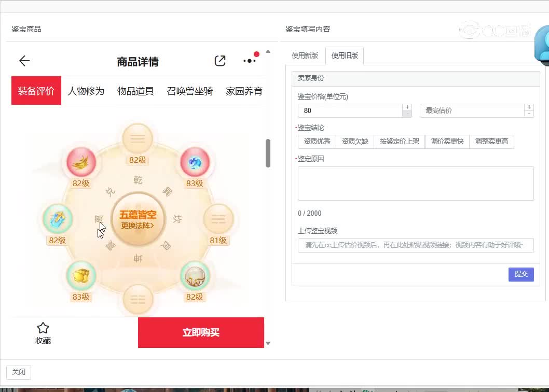The image size is (549, 392).
Task: Select the white pearl 82级 gem icon
Action: (x=195, y=276)
